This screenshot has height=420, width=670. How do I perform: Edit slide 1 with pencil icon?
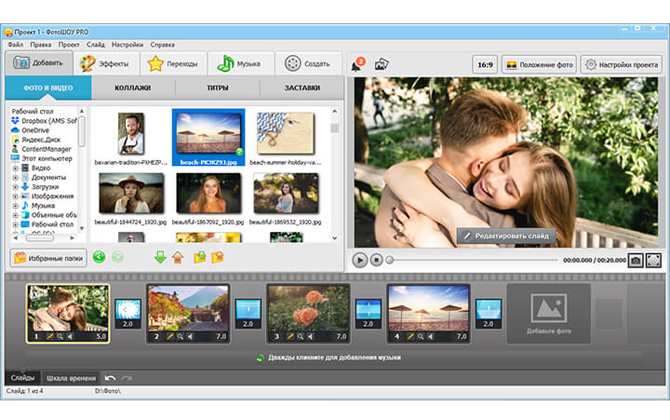(50, 337)
